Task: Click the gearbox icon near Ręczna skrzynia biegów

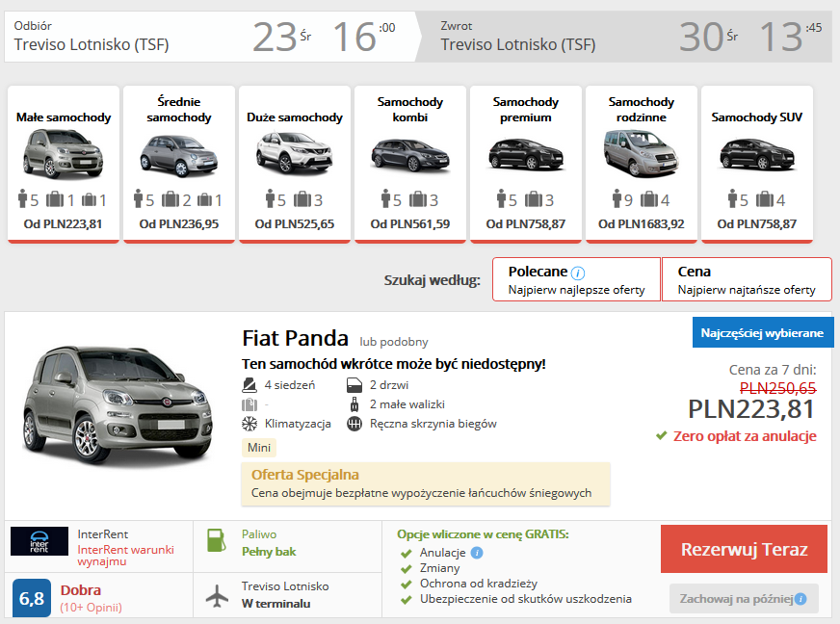Action: pos(355,423)
